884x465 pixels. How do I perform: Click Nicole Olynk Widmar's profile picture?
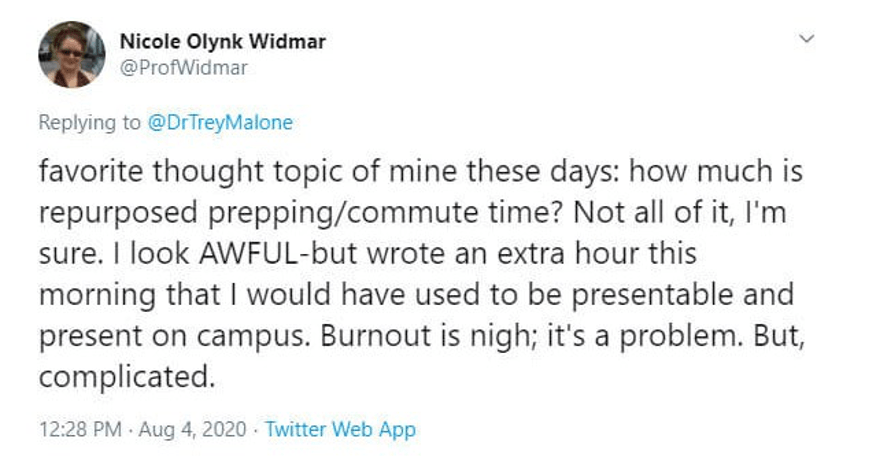(72, 54)
